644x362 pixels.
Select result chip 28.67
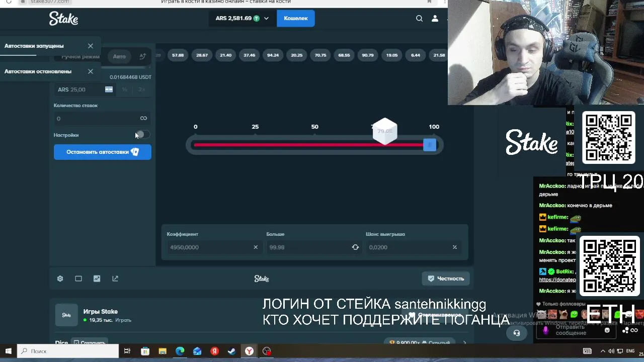[202, 55]
